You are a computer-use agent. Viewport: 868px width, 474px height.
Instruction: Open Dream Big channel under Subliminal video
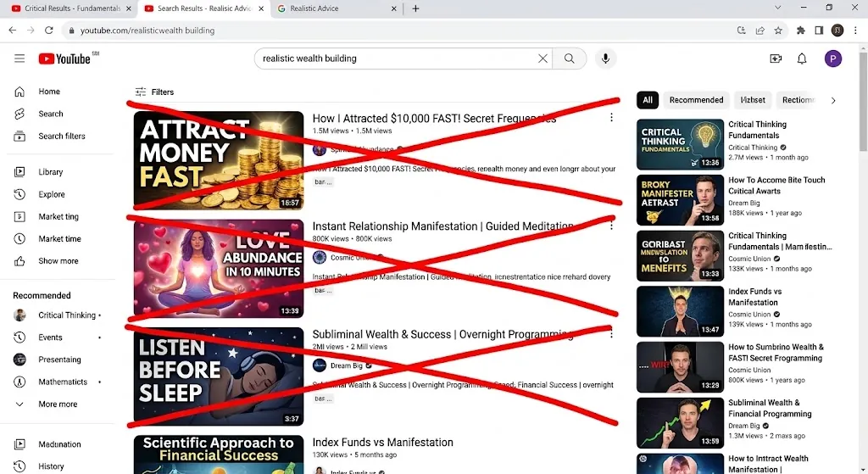[346, 365]
